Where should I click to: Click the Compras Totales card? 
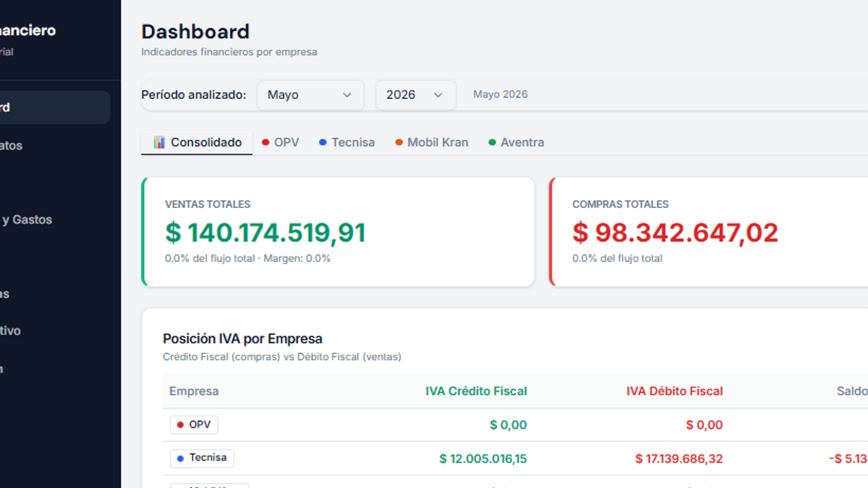[x=709, y=232]
